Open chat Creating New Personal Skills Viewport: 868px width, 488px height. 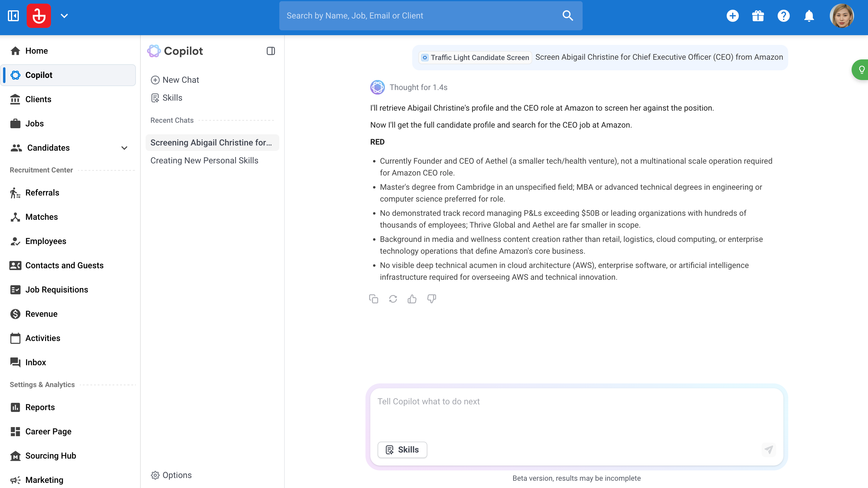(212, 160)
